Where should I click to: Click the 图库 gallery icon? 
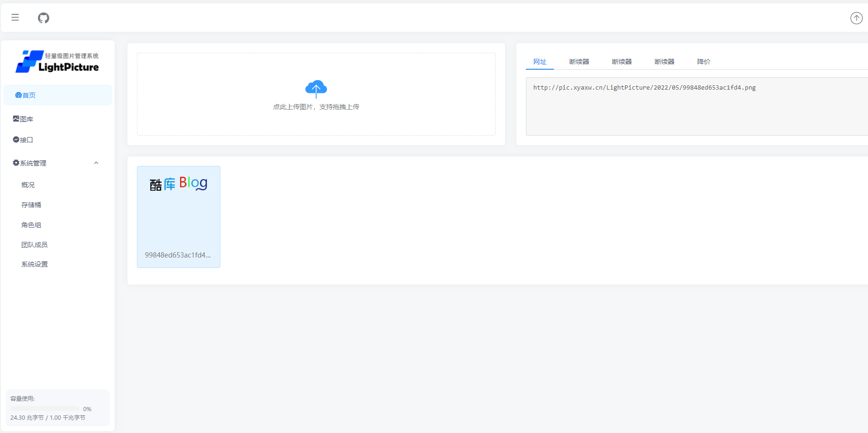16,119
